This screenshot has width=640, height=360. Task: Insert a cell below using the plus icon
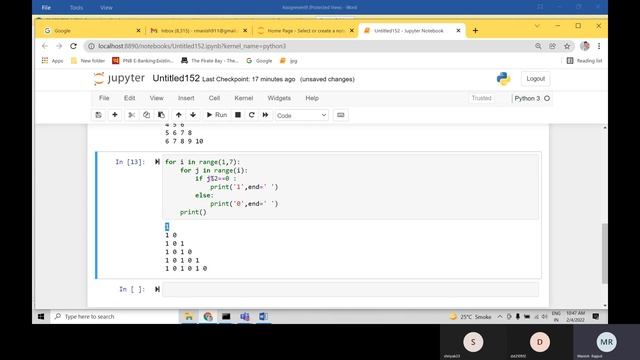pyautogui.click(x=115, y=115)
